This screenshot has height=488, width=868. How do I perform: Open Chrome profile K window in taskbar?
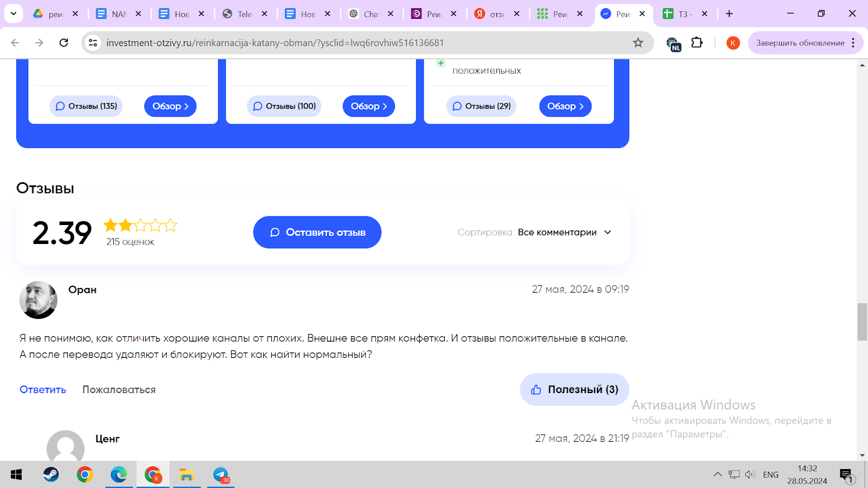click(x=153, y=475)
